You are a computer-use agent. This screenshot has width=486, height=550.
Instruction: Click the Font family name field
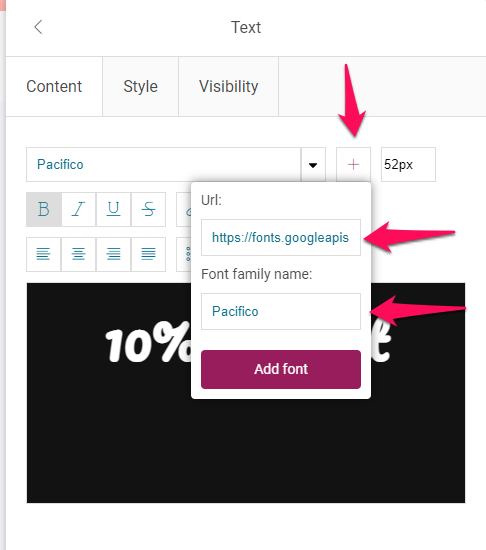281,311
